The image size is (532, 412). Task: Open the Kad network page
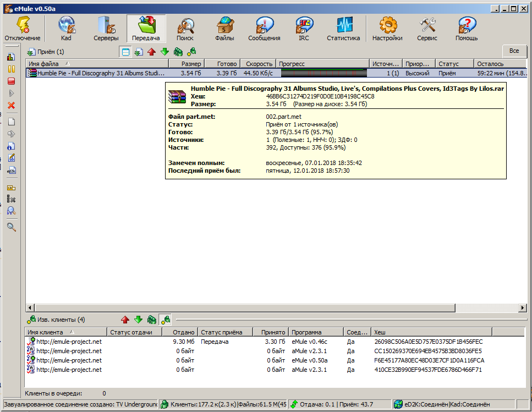(x=66, y=29)
